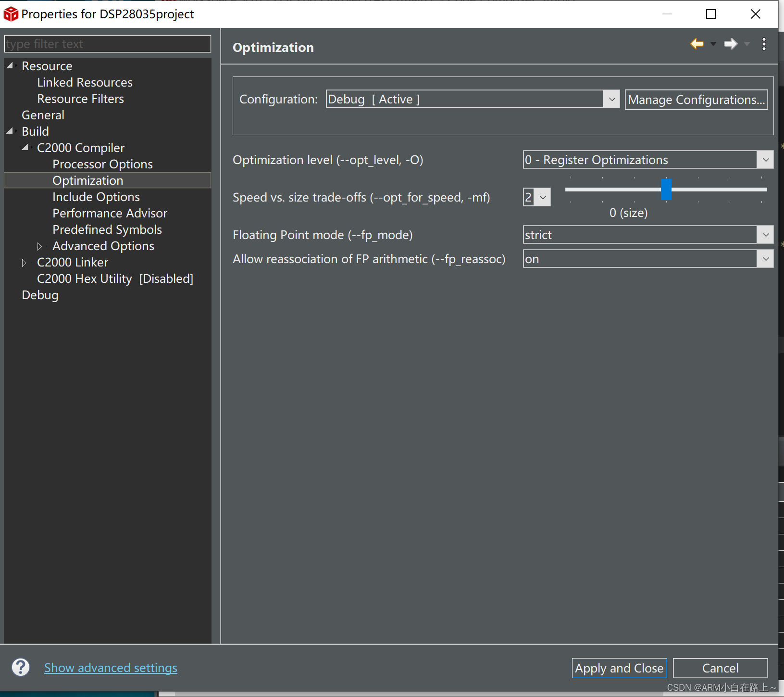
Task: Focus the type filter text field
Action: (108, 44)
